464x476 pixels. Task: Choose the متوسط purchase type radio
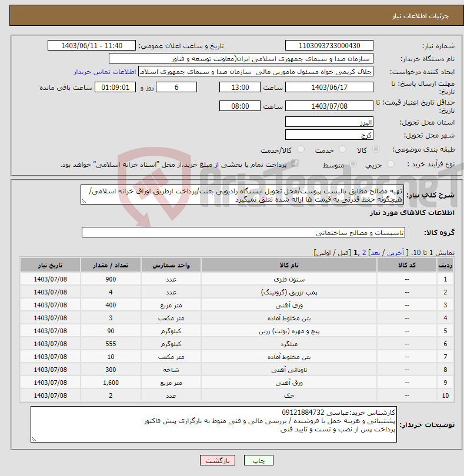pyautogui.click(x=353, y=164)
